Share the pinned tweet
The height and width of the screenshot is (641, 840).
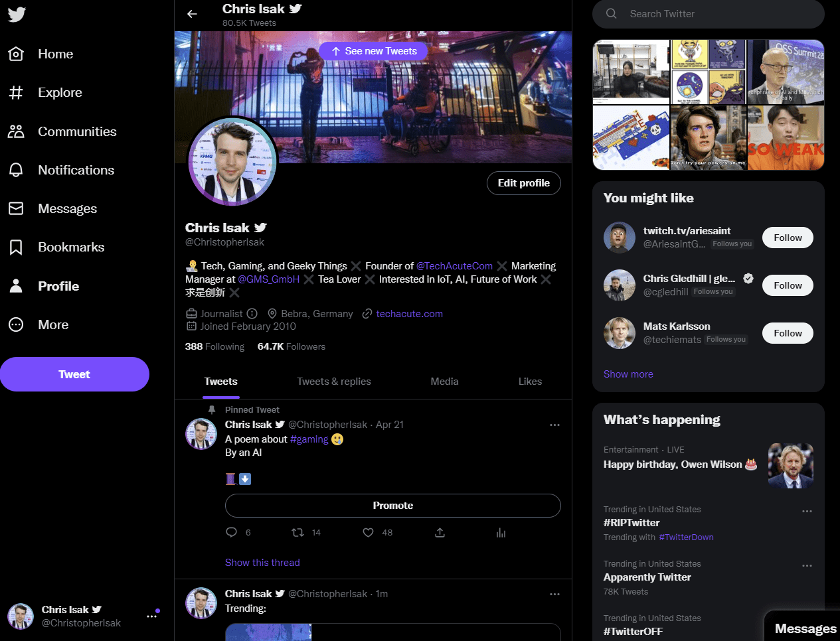click(x=440, y=532)
